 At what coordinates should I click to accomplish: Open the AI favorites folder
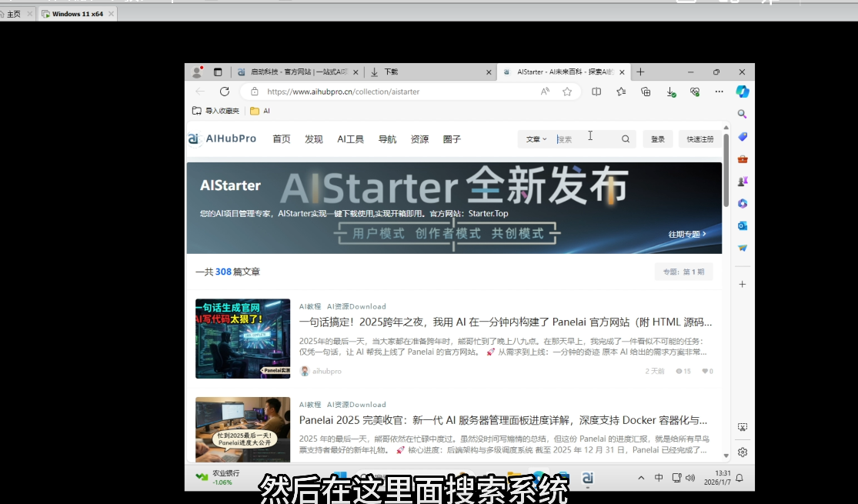[x=260, y=111]
